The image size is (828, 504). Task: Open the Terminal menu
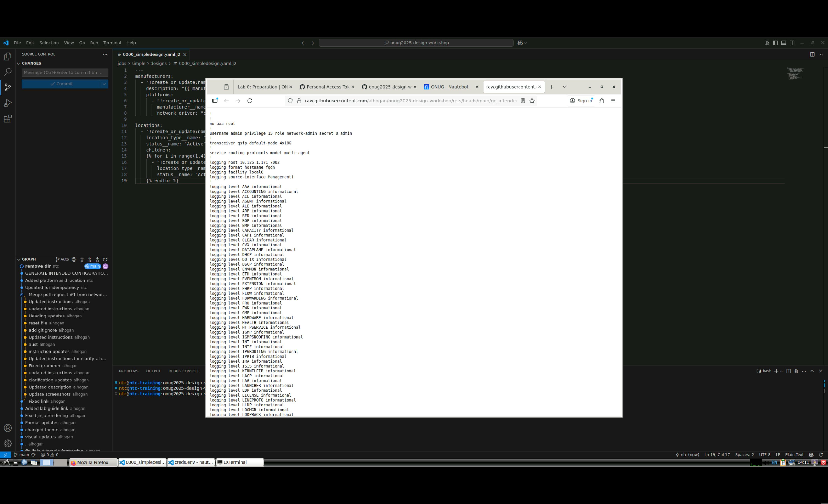point(112,43)
